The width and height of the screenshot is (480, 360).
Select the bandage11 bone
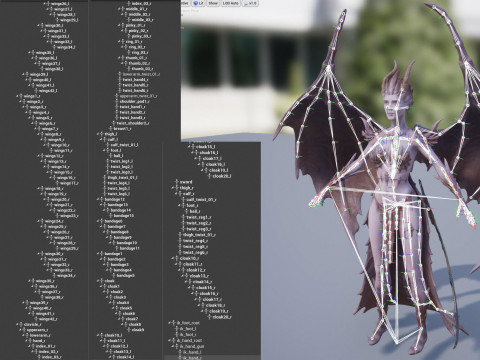[x=129, y=248]
